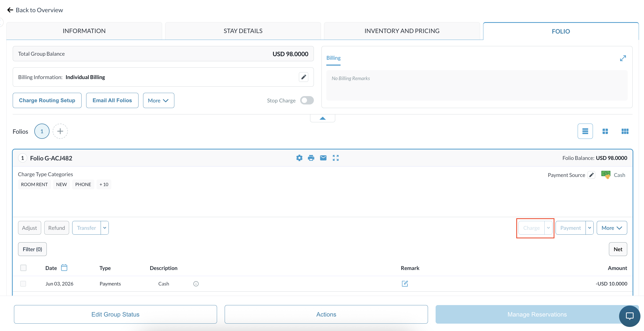Collapse the top billing section
The image size is (644, 331).
[323, 118]
